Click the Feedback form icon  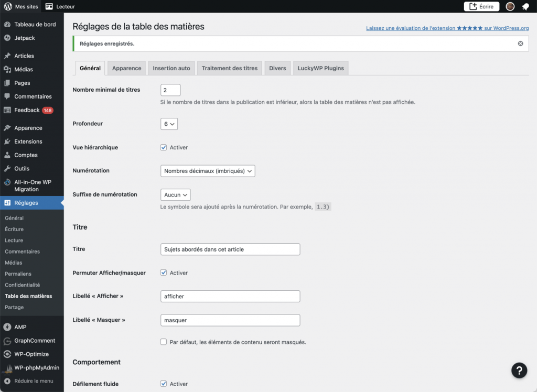7,110
